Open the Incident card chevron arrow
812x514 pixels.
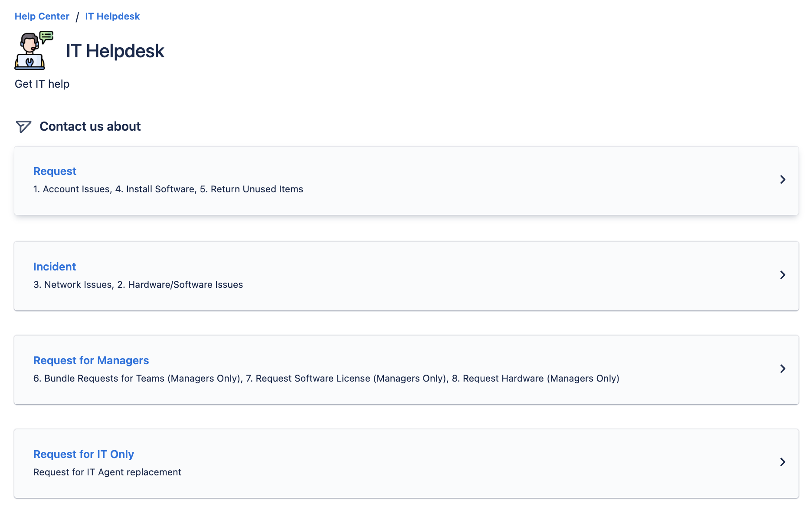coord(783,275)
